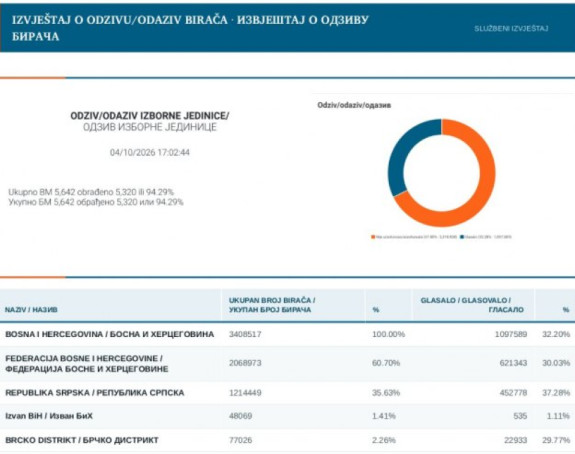Click the last % column header
The image size is (575, 454).
pyautogui.click(x=566, y=310)
